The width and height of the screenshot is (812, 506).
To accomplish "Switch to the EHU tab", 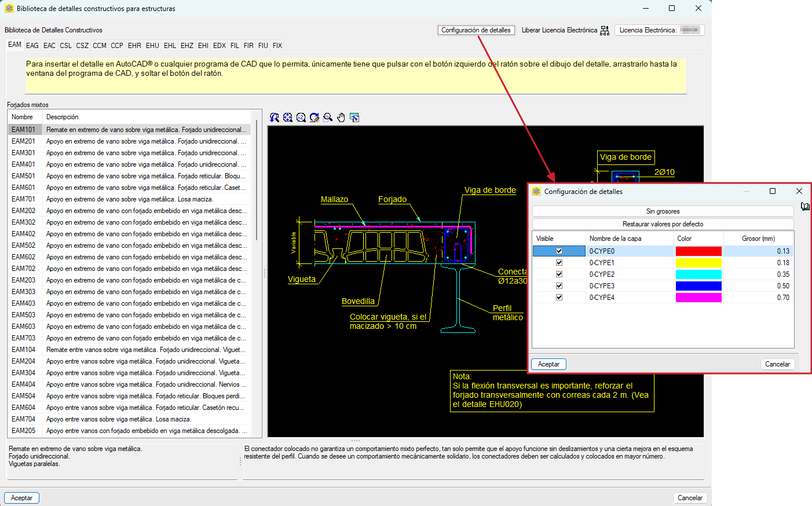I will [152, 45].
